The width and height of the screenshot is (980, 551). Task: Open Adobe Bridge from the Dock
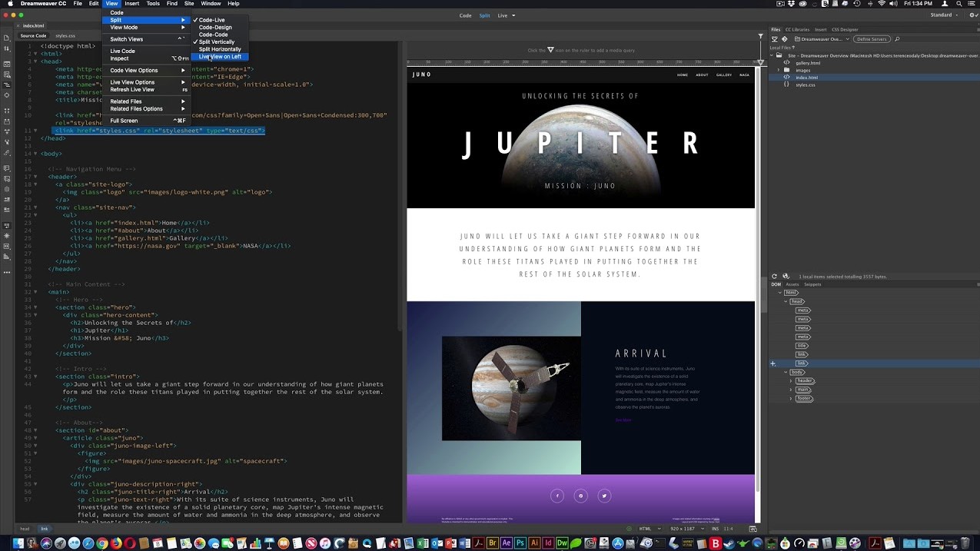click(x=493, y=543)
